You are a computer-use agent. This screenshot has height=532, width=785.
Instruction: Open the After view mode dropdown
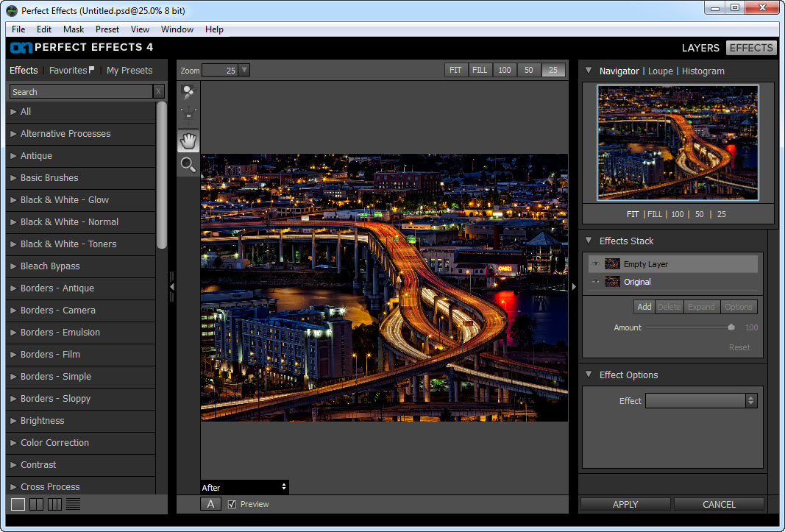(x=244, y=487)
